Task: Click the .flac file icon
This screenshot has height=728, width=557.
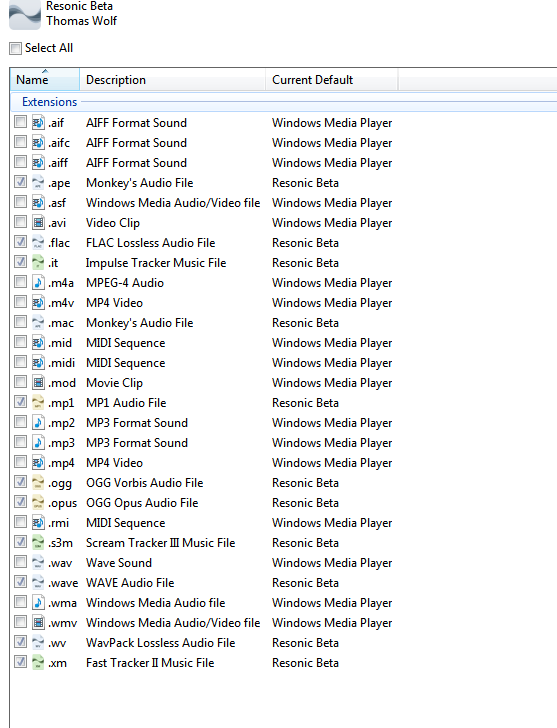Action: (x=38, y=242)
